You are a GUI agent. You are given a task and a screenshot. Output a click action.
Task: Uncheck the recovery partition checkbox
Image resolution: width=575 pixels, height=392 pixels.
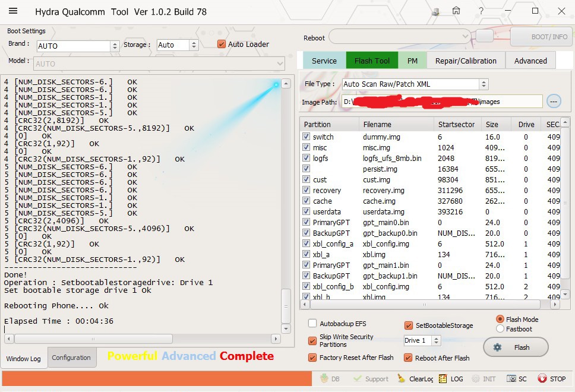coord(306,190)
